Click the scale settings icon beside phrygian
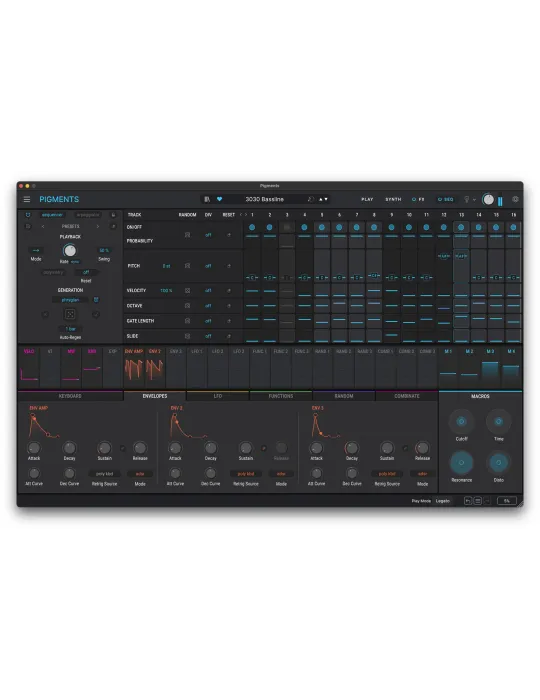Image resolution: width=540 pixels, height=700 pixels. 96,300
